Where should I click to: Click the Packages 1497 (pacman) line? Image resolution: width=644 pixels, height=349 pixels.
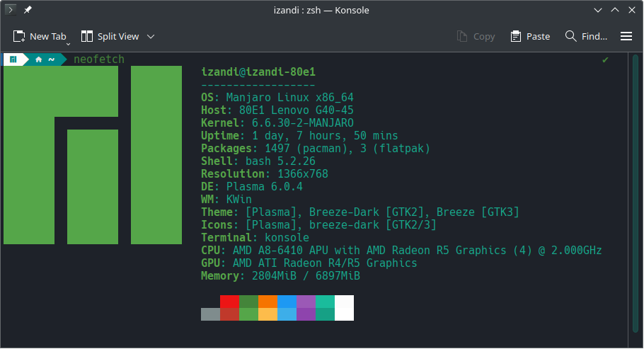(316, 149)
